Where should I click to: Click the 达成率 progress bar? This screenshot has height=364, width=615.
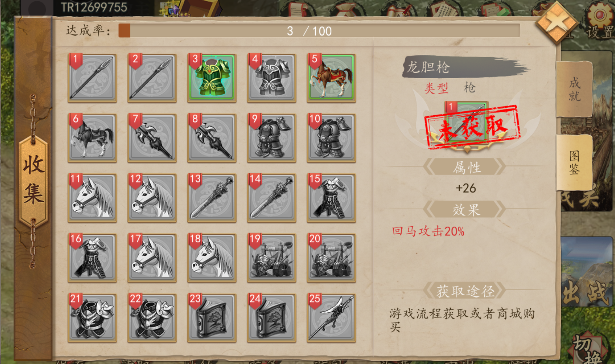319,30
